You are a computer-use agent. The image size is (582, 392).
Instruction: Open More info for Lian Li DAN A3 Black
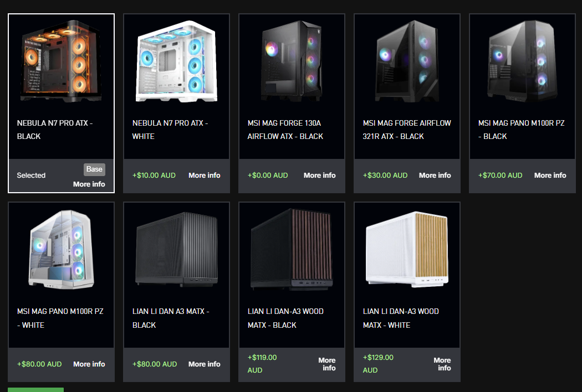(x=204, y=364)
